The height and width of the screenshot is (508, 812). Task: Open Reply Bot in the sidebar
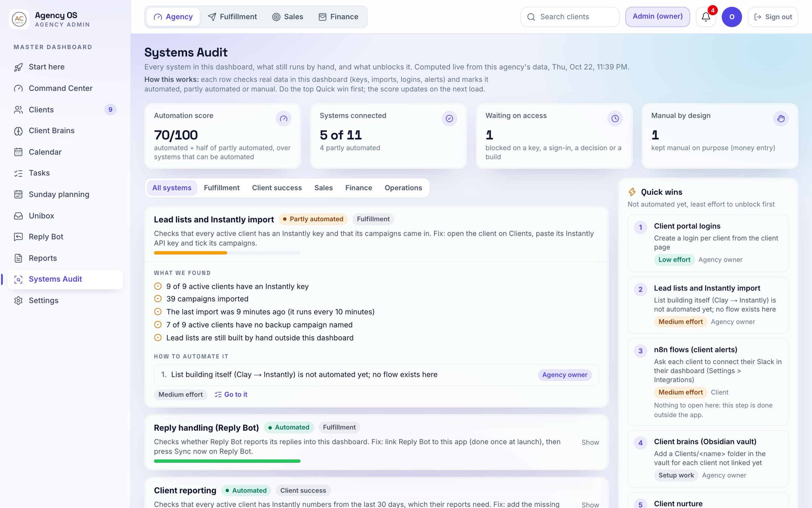click(x=65, y=237)
